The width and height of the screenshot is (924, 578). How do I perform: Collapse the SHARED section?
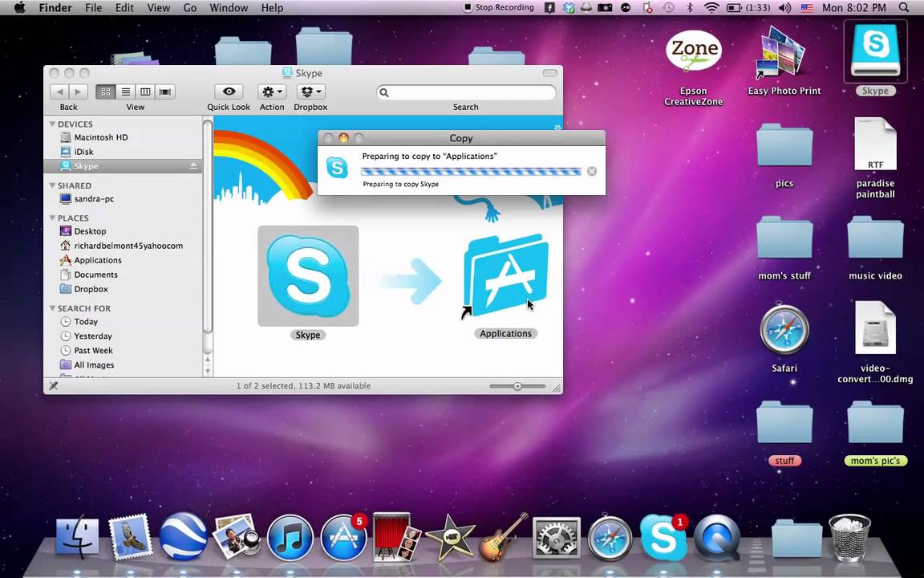pos(52,185)
